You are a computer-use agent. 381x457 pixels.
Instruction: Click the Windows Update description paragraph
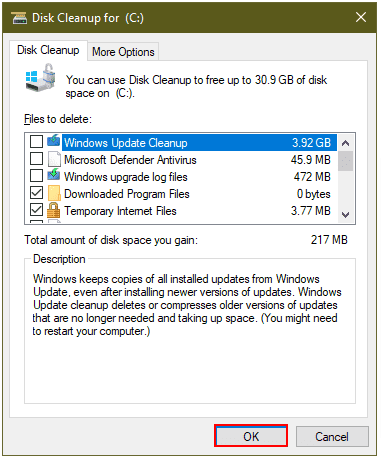pos(187,305)
